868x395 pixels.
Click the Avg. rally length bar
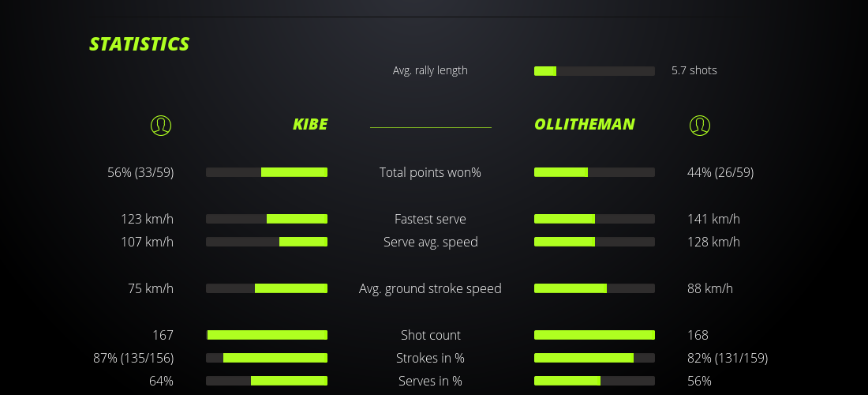coord(594,71)
